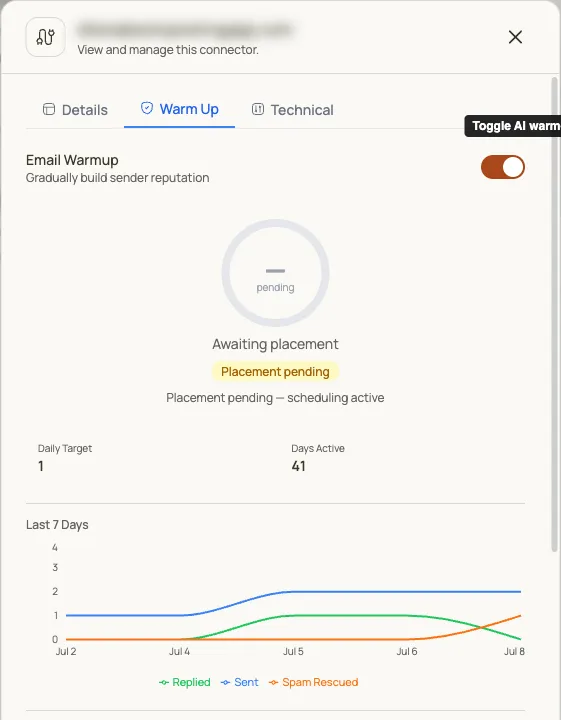This screenshot has height=720, width=561.
Task: Click the pending circular progress gauge
Action: click(275, 273)
